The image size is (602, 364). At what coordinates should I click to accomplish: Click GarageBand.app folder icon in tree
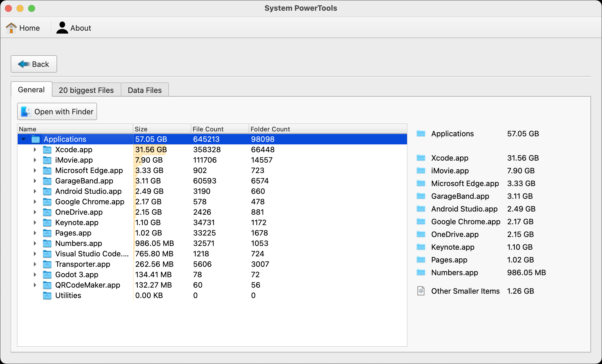(47, 181)
